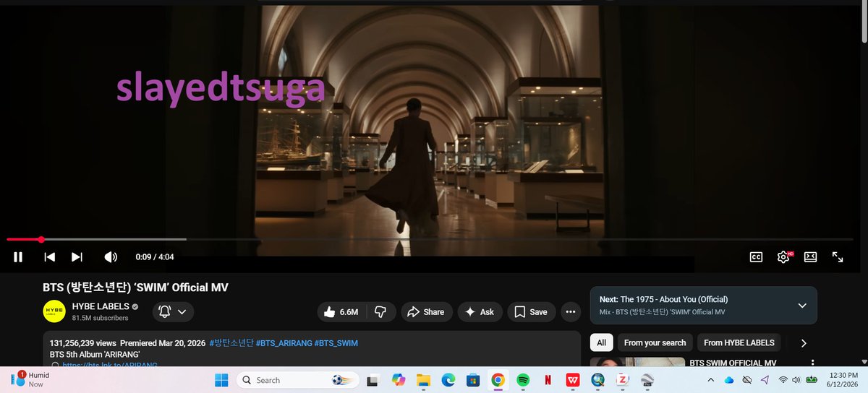Image resolution: width=868 pixels, height=393 pixels.
Task: Switch to theater mode
Action: coord(811,256)
